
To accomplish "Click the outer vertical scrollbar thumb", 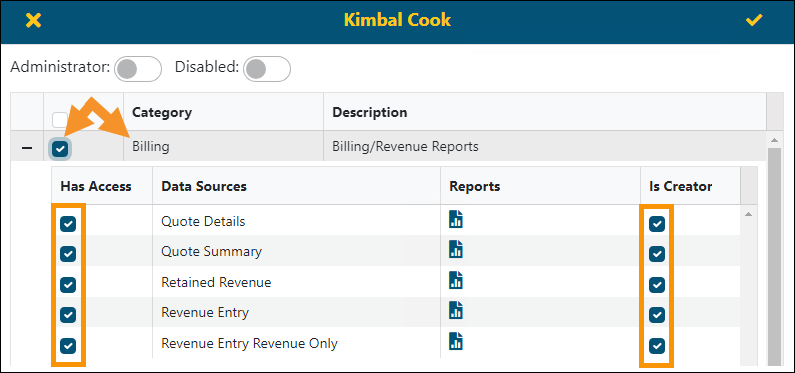I will [774, 256].
